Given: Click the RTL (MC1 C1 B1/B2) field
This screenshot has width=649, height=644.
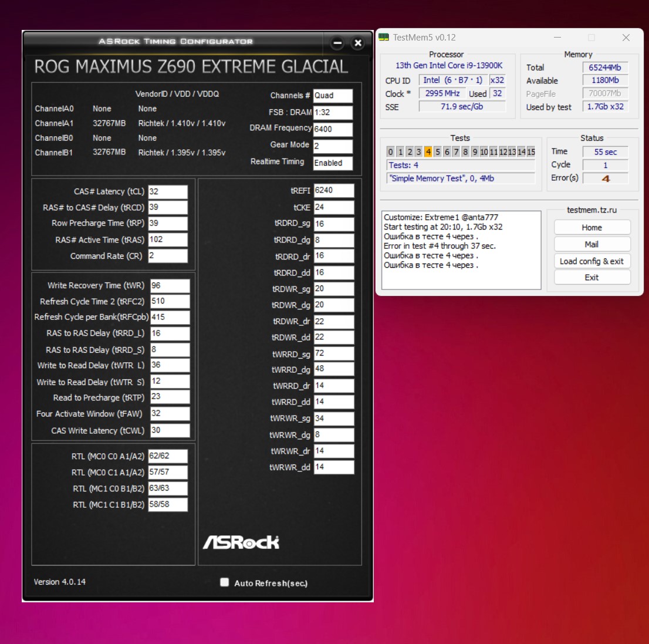Looking at the screenshot, I should (168, 504).
